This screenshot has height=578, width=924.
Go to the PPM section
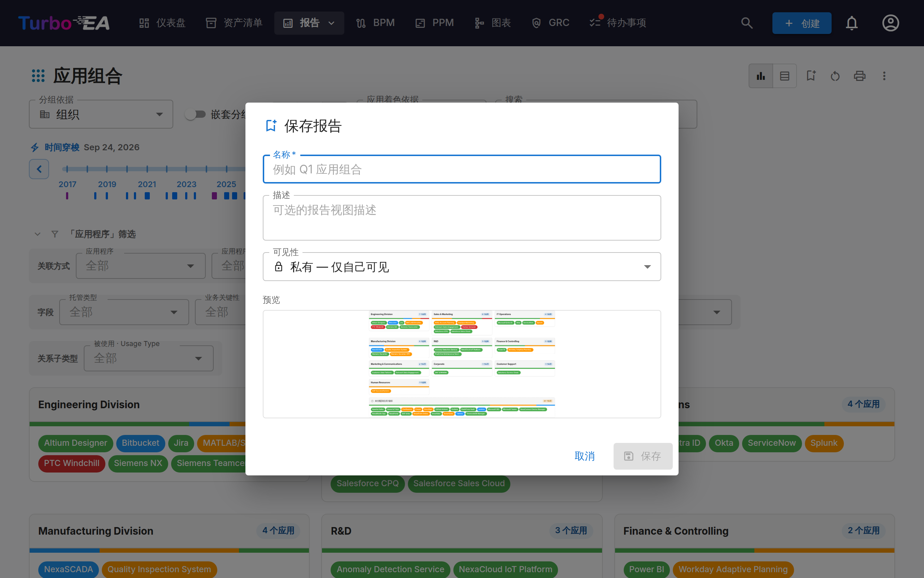pyautogui.click(x=435, y=23)
